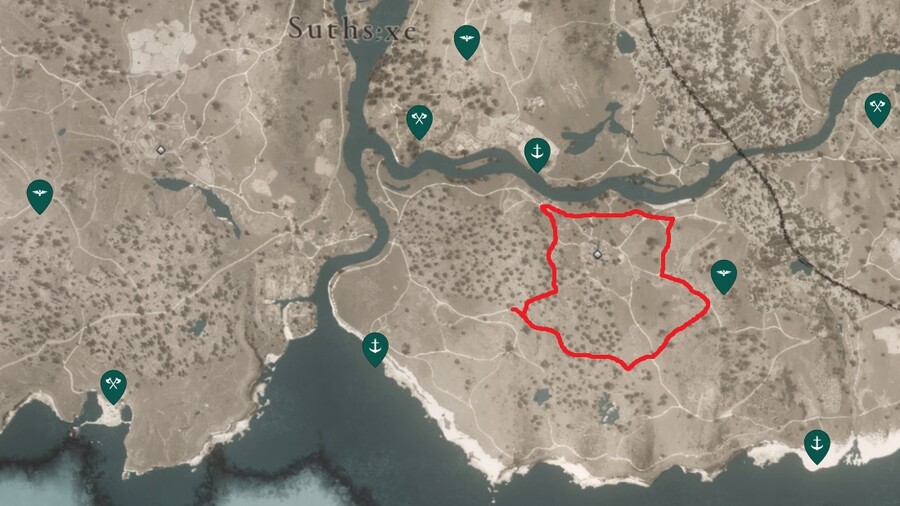Select the walled island town near river mouth

(x=300, y=316)
